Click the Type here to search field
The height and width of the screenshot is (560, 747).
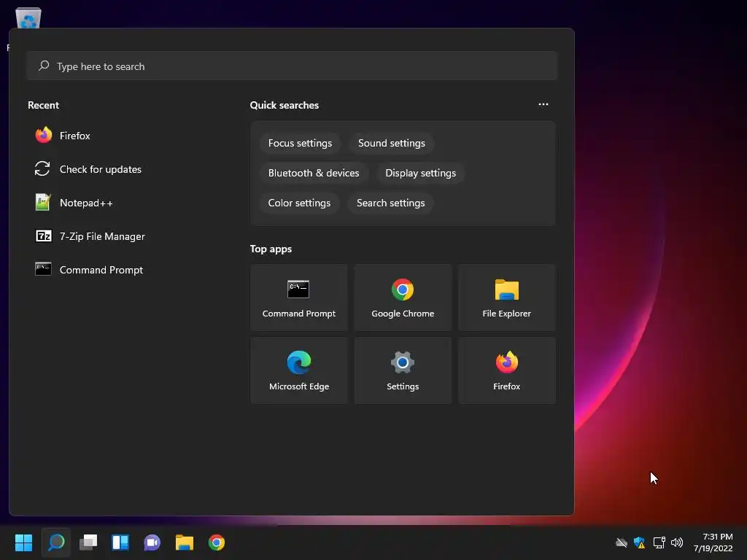[292, 66]
